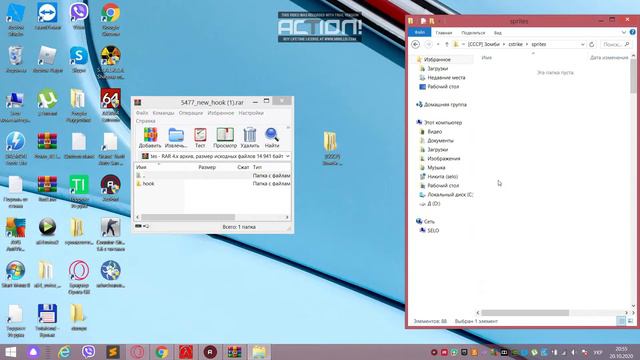The width and height of the screenshot is (640, 360).
Task: Open the Total Commander floppy-disk shortcut
Action: coord(47,320)
